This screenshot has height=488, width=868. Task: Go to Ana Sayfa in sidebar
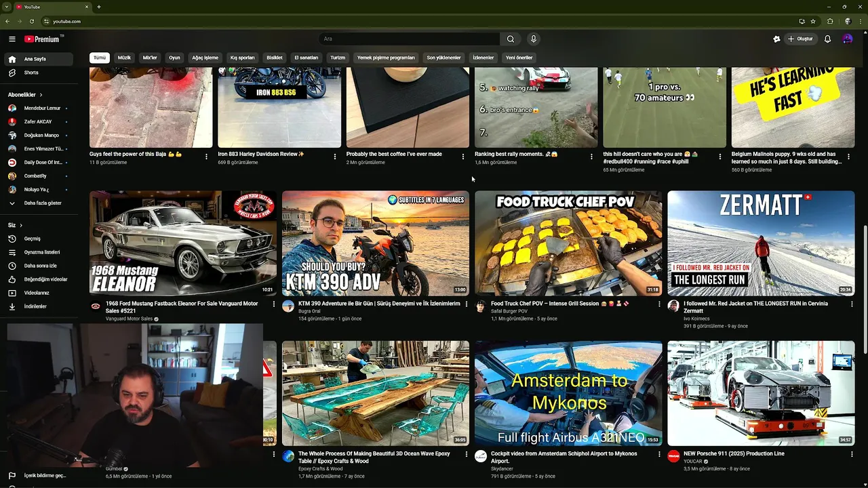[38, 59]
